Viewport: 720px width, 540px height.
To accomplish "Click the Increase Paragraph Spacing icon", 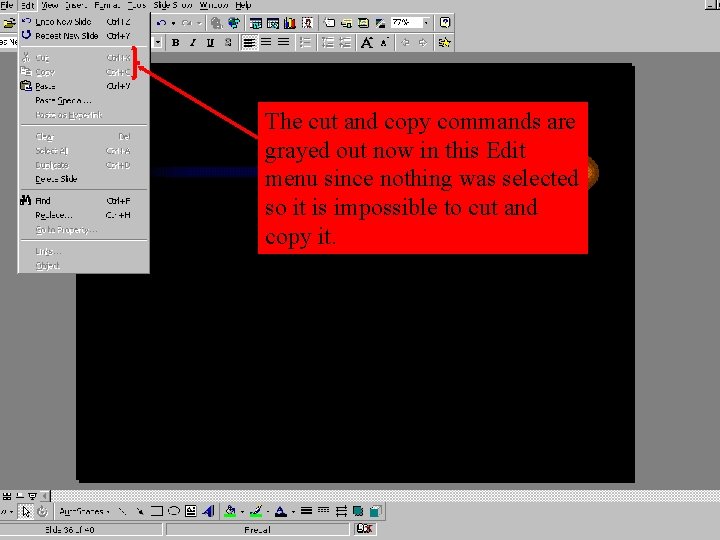I will [x=327, y=43].
